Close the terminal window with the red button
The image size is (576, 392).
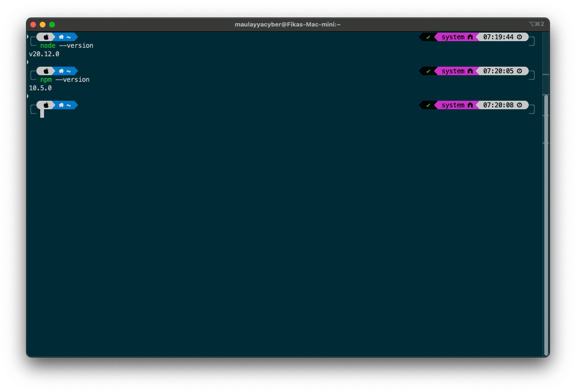33,25
